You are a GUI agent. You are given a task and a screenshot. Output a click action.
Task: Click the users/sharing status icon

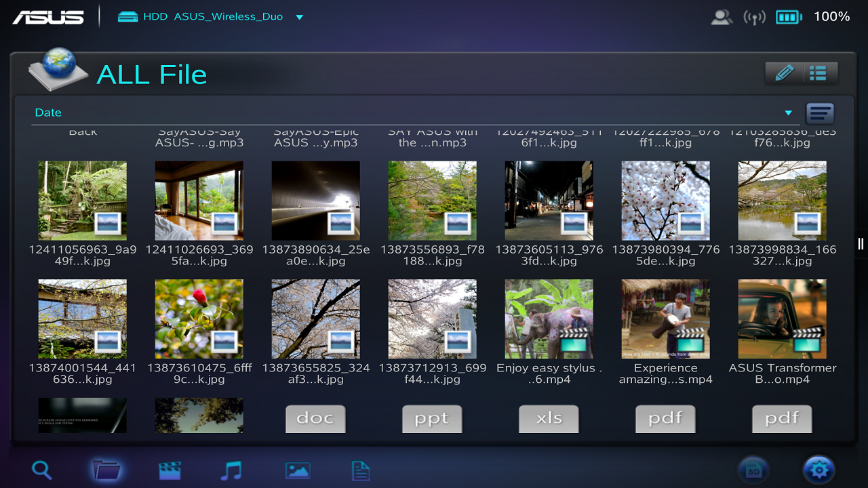click(722, 16)
